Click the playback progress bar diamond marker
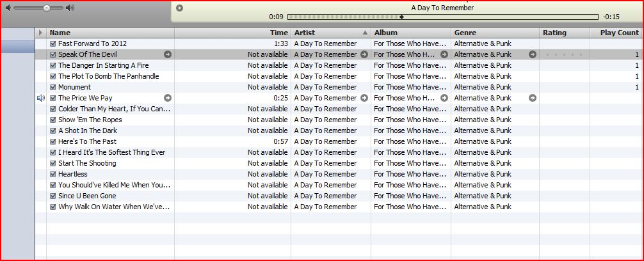 tap(401, 17)
